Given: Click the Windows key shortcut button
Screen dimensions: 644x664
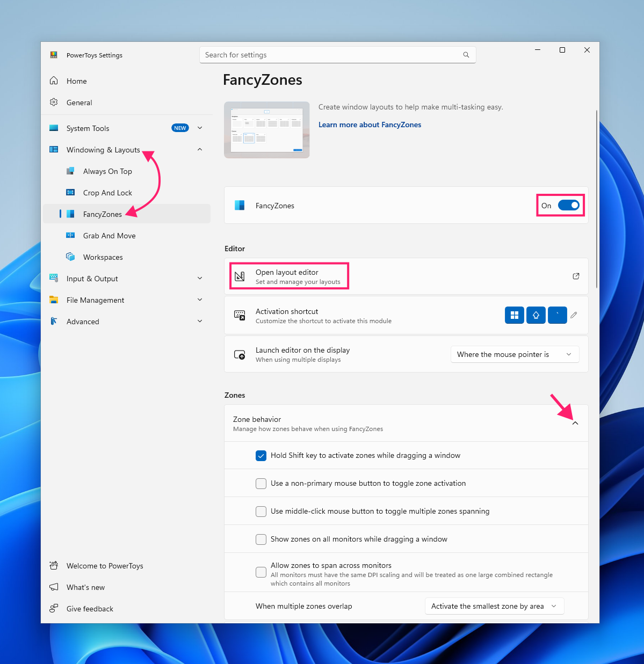Looking at the screenshot, I should click(515, 315).
